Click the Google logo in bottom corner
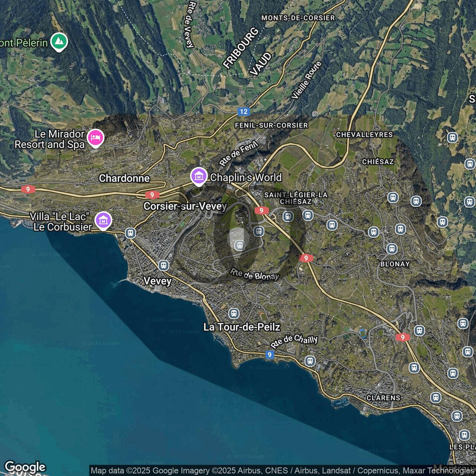 coord(25,467)
